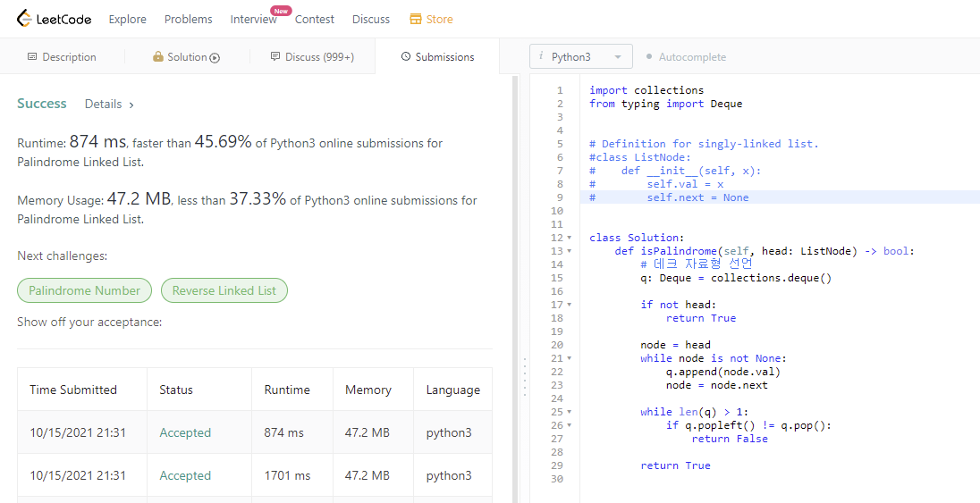Click the Solution video play icon
Screen dimensions: 980x503
click(215, 57)
